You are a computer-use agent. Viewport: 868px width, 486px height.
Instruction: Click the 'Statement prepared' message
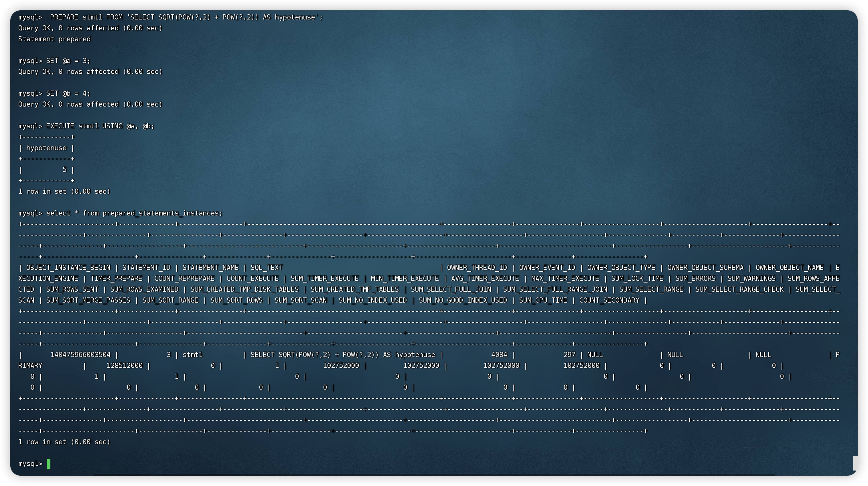click(x=54, y=39)
